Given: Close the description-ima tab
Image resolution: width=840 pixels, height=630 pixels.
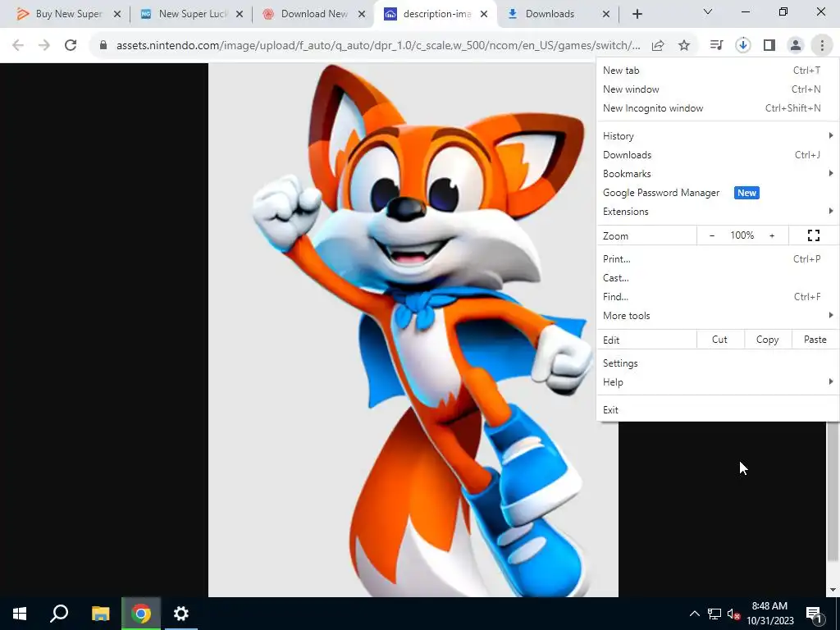Looking at the screenshot, I should [484, 14].
